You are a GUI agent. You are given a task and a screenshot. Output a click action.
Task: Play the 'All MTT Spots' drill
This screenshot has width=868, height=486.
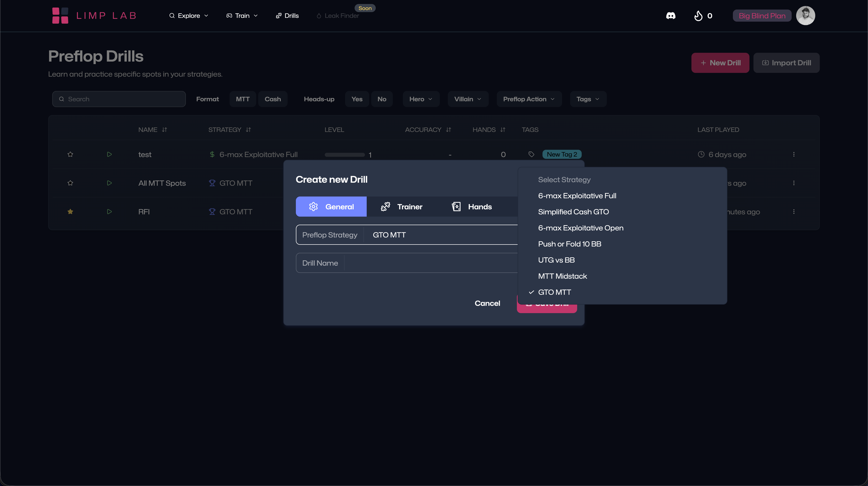pyautogui.click(x=109, y=183)
